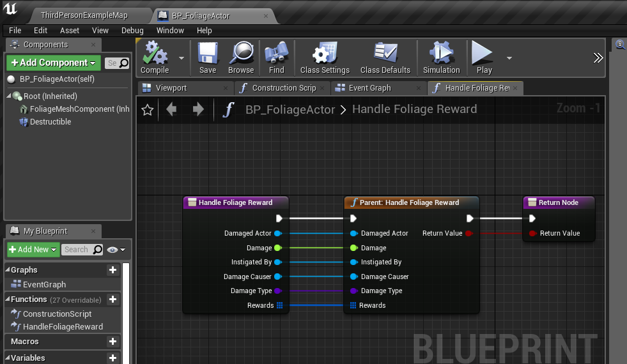Open Class Defaults from toolbar

click(385, 54)
